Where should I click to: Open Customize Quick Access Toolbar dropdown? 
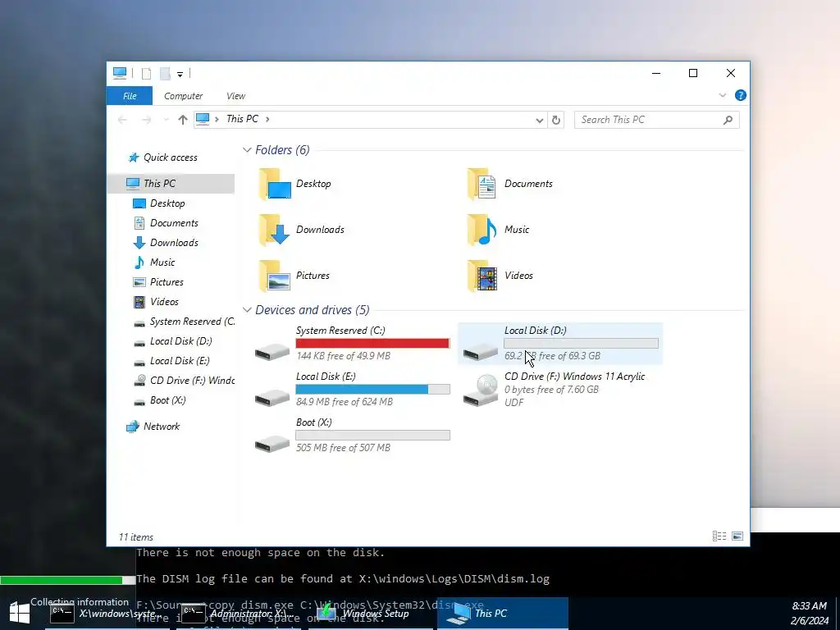click(x=180, y=75)
